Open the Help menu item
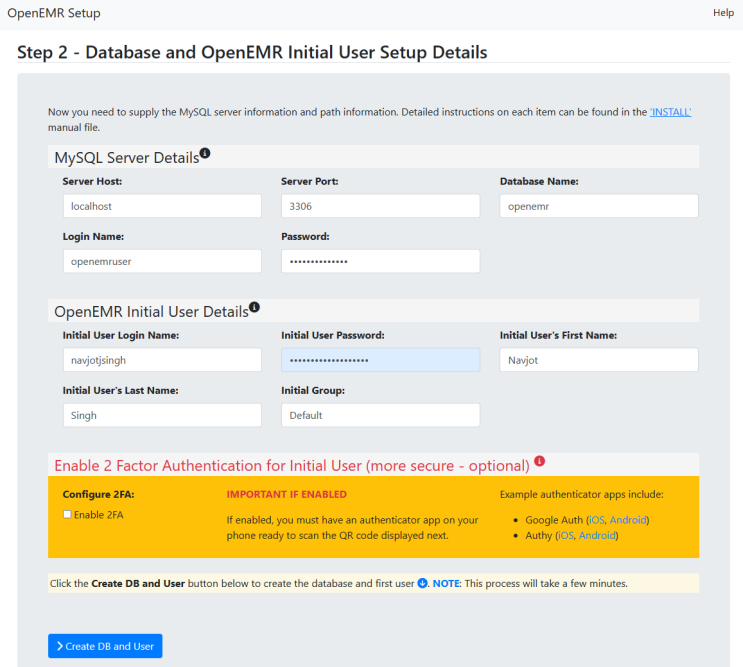This screenshot has width=743, height=667. [x=724, y=13]
